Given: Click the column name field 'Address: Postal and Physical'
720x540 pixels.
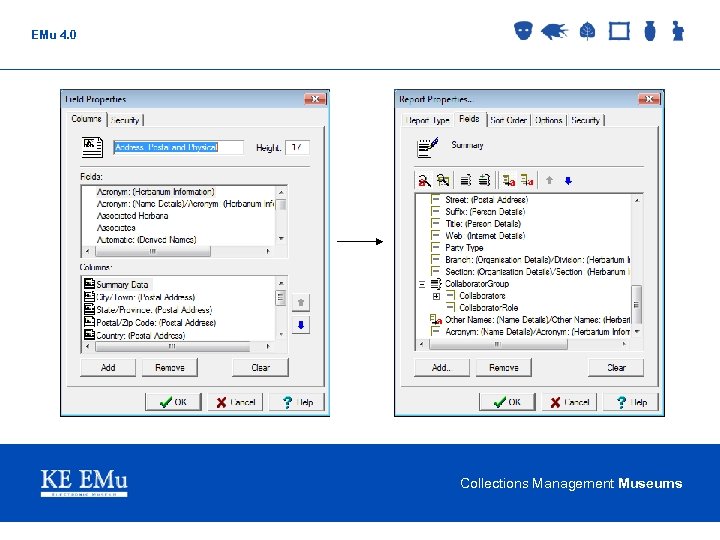Looking at the screenshot, I should [178, 147].
